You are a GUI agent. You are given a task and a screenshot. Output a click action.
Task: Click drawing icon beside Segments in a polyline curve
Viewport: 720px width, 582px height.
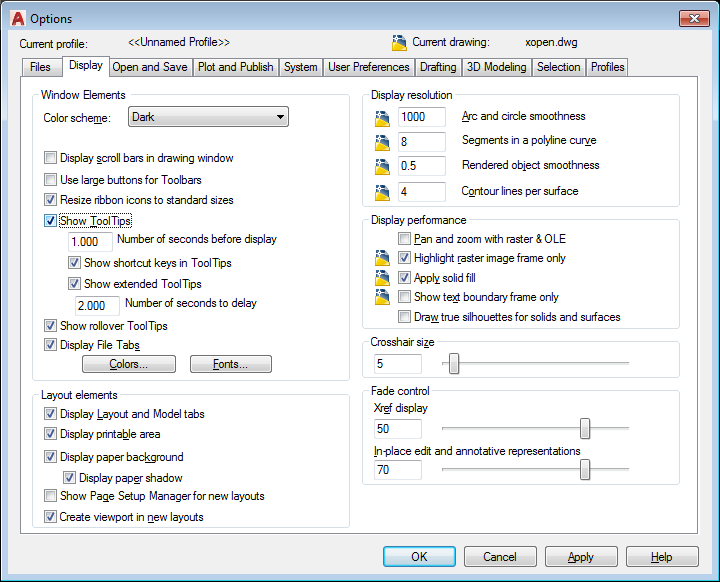coord(380,142)
